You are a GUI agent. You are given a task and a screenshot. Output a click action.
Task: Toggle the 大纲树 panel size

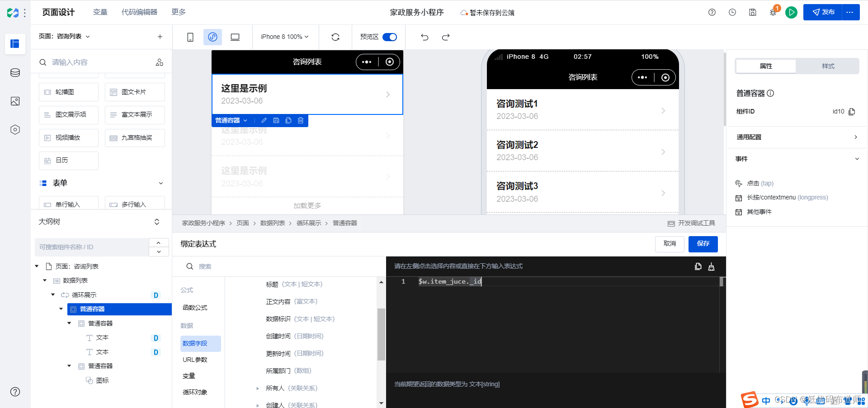click(157, 222)
